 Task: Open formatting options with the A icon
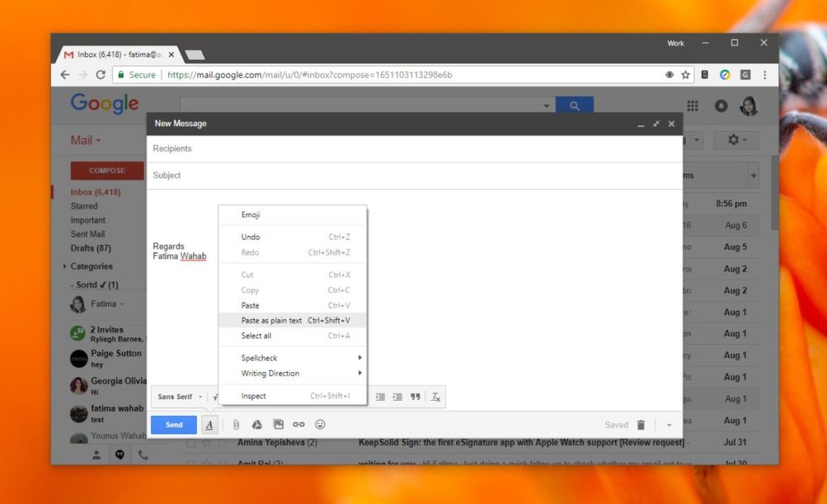click(209, 424)
